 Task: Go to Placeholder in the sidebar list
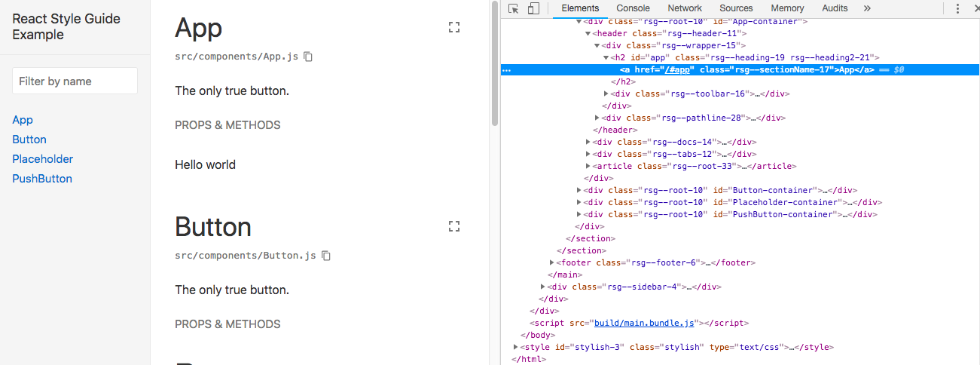(43, 159)
